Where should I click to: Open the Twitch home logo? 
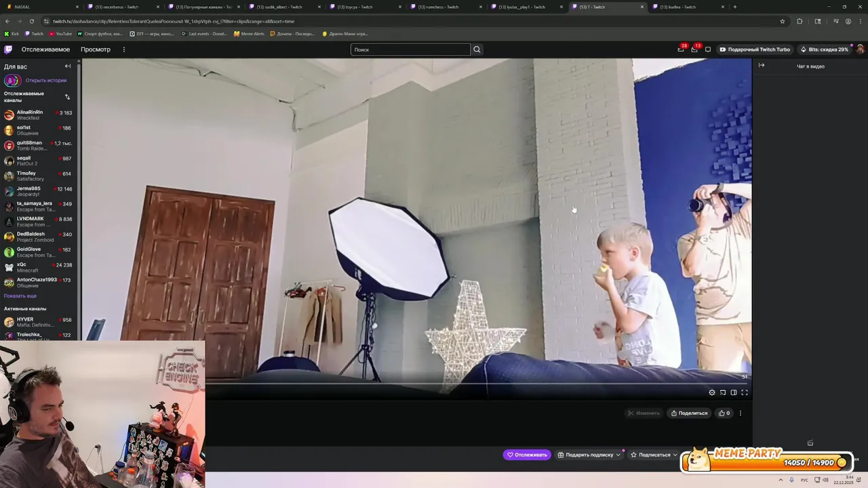coord(8,49)
